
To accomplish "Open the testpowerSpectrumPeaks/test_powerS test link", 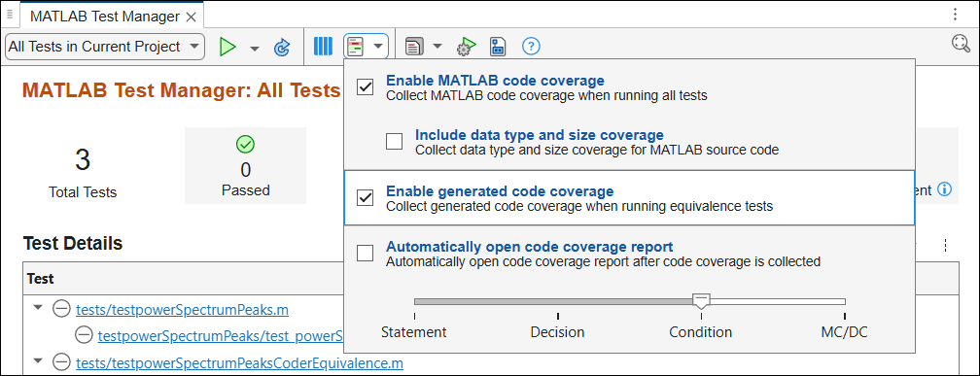I will [221, 336].
